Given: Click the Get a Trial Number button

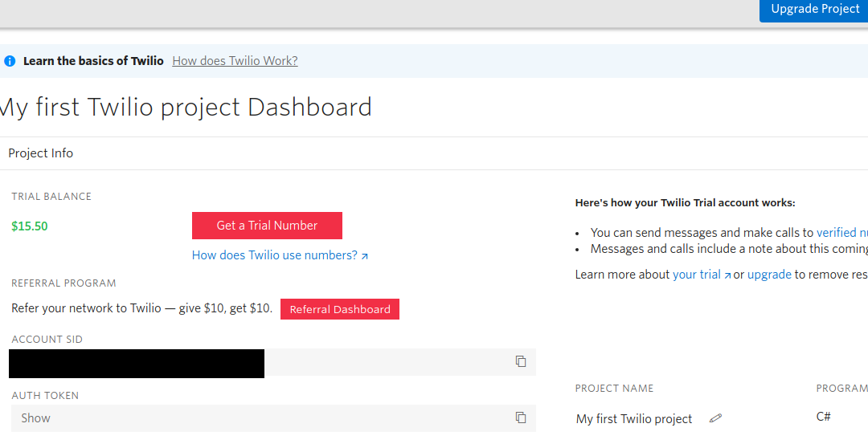Looking at the screenshot, I should pos(267,226).
